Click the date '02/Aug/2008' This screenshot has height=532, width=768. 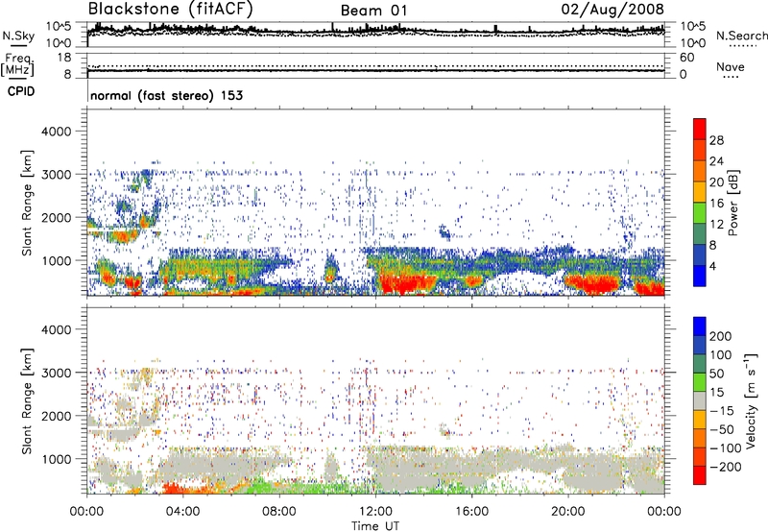(612, 10)
